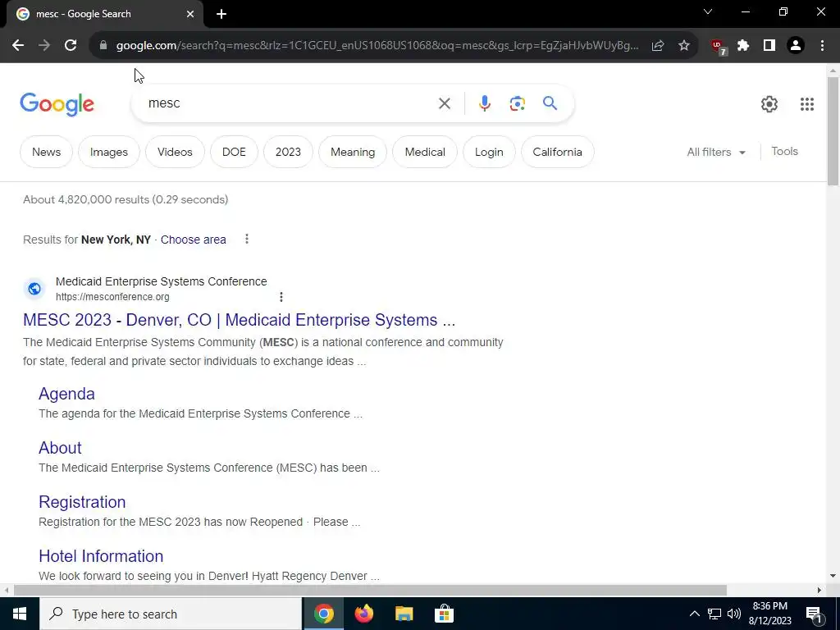Select the Login filter chip

tap(489, 152)
